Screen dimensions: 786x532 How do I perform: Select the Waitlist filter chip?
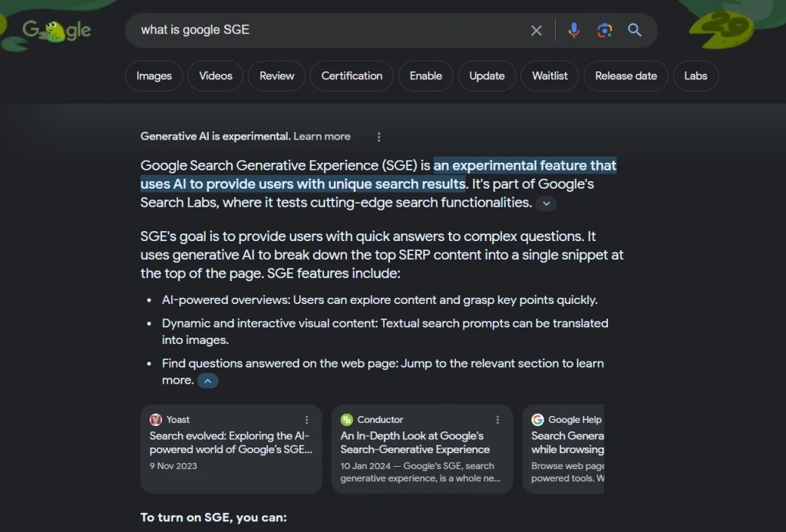tap(550, 75)
